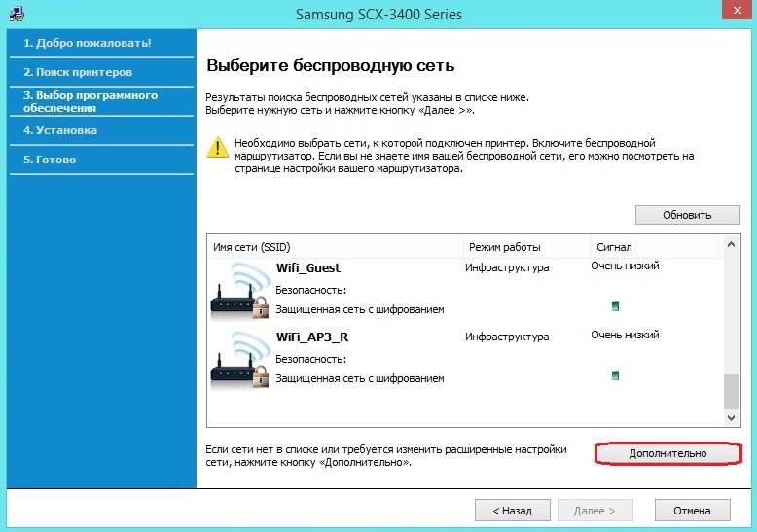Click the Wifi_Guest signal strength indicator
This screenshot has width=757, height=532.
pos(615,306)
